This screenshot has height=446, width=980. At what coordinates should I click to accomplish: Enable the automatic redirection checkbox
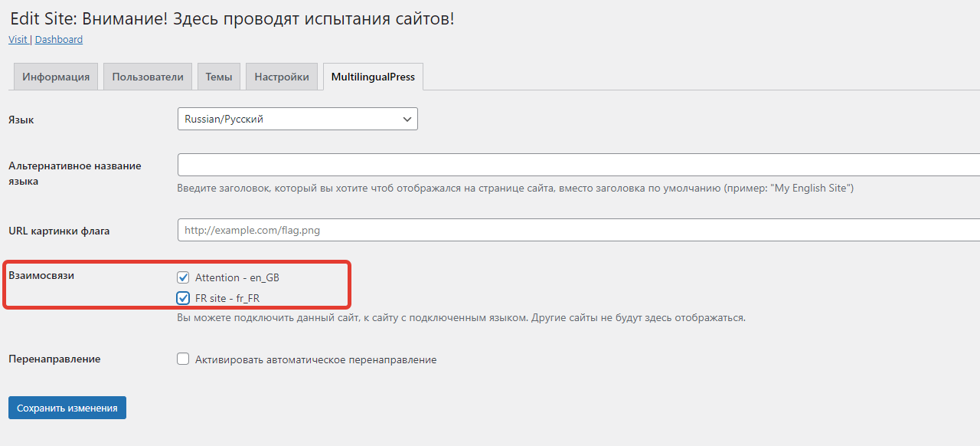[183, 359]
